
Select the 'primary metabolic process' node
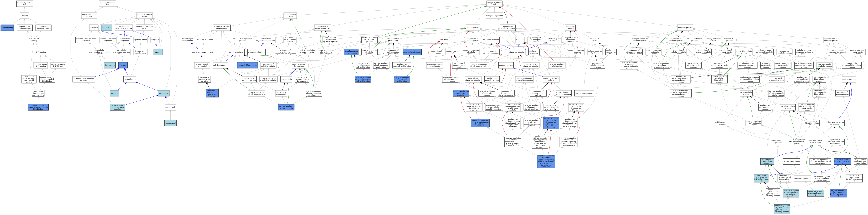coord(713,40)
